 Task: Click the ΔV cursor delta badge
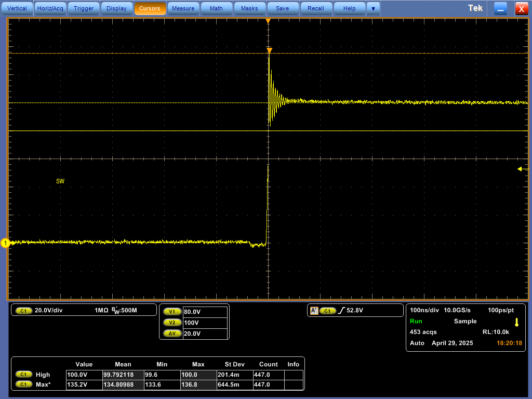click(172, 334)
